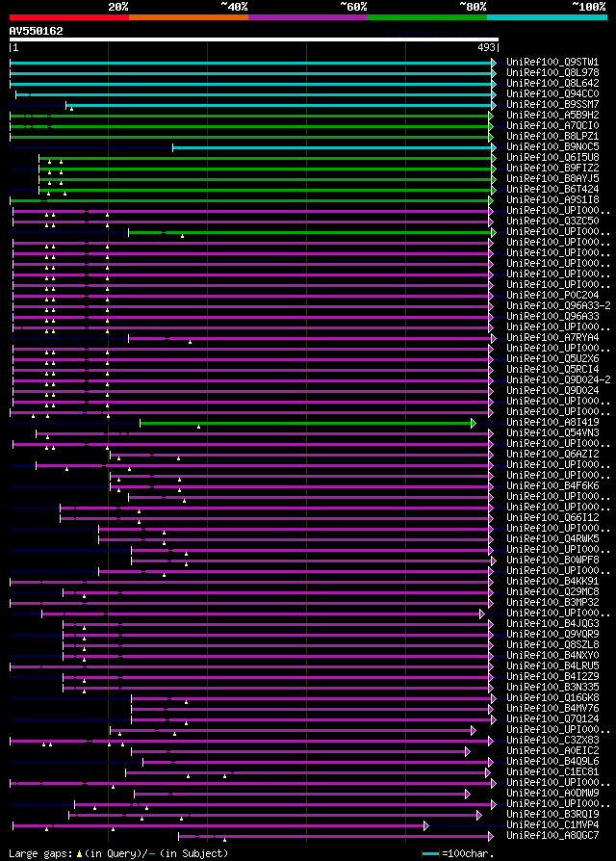Select the UniRef100_Q16GK8 hit label
The image size is (616, 861).
point(552,698)
